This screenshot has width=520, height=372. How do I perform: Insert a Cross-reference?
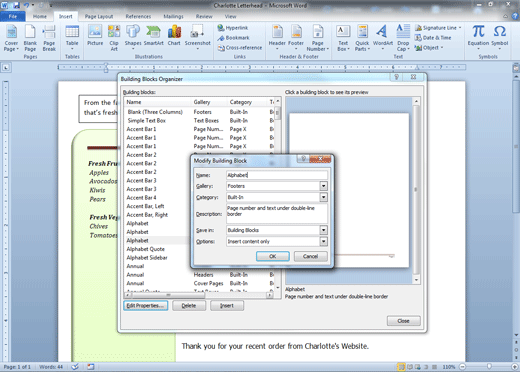(240, 48)
